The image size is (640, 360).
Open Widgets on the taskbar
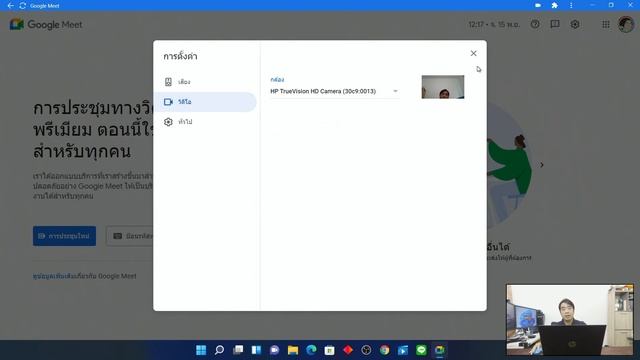pos(256,350)
